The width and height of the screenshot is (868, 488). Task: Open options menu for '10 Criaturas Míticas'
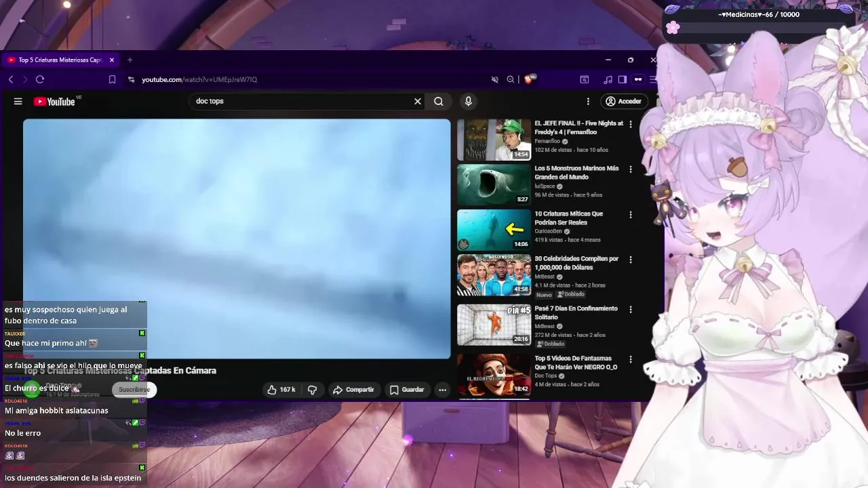(631, 214)
